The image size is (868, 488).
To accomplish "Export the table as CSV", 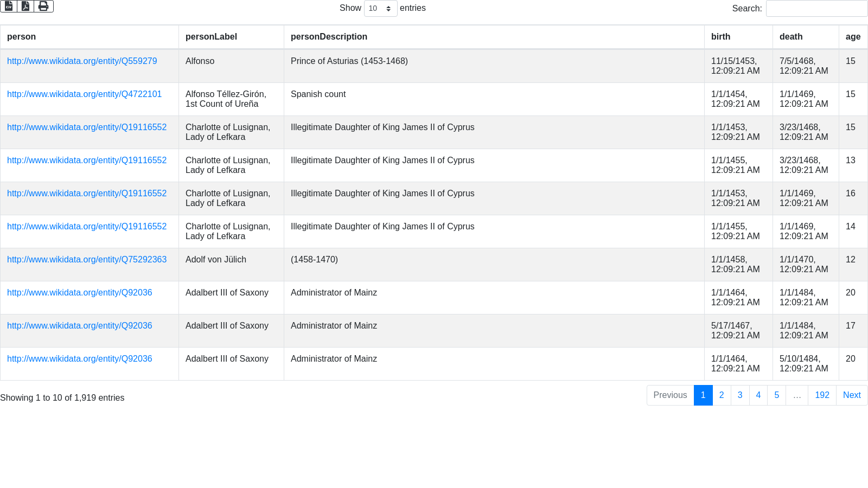I will [x=9, y=7].
